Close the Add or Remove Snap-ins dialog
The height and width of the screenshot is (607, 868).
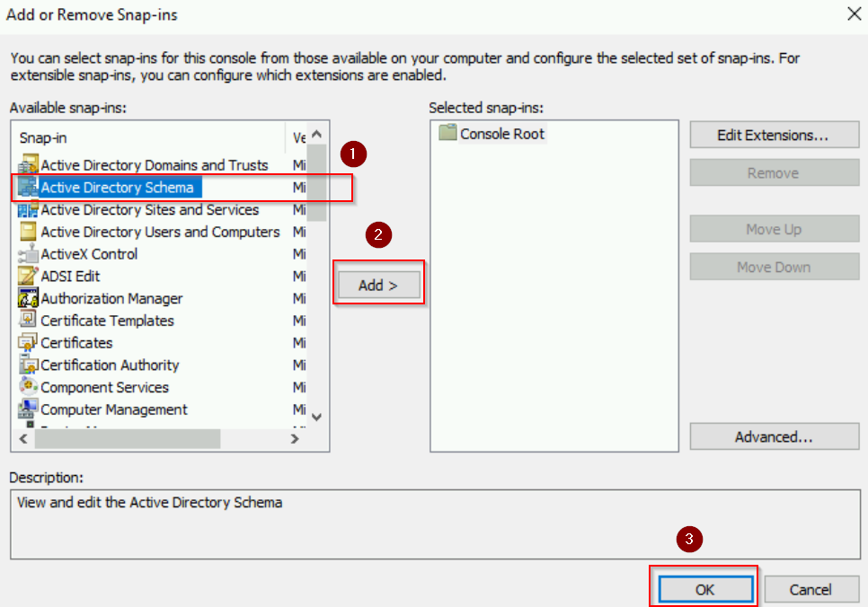(854, 13)
